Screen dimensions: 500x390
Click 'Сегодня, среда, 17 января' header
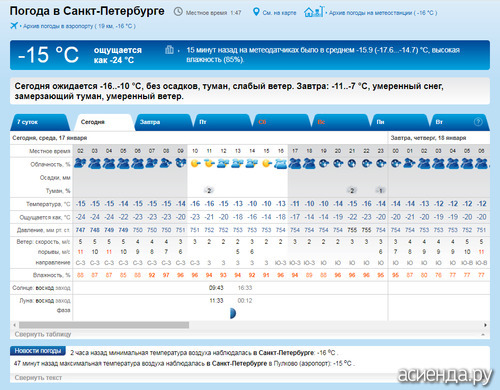click(x=49, y=138)
